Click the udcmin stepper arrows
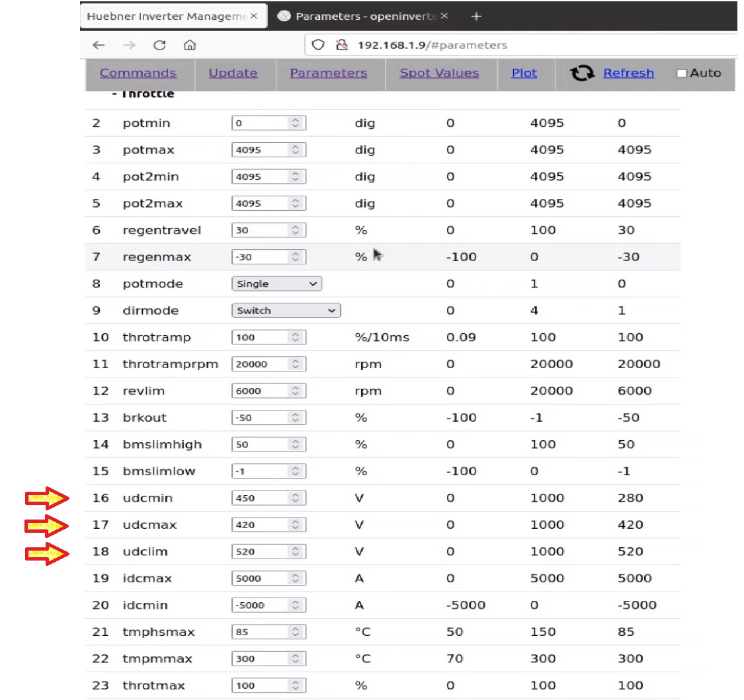 pos(296,498)
